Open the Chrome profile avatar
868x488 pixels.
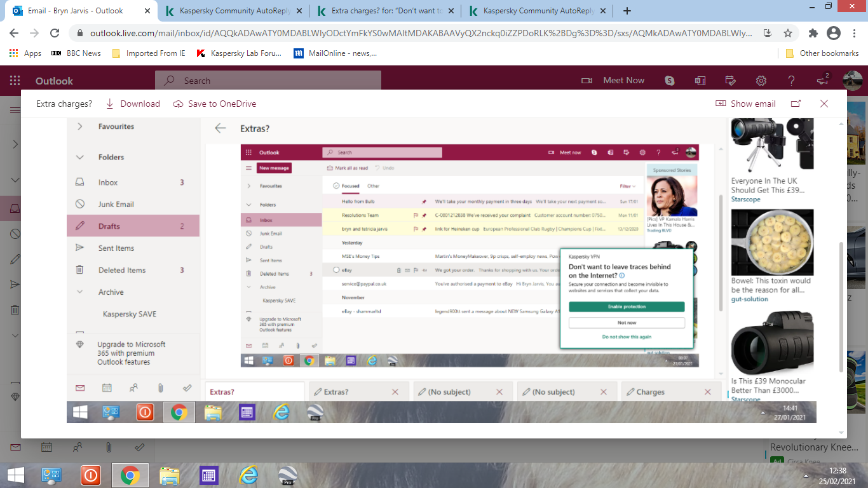coord(834,33)
